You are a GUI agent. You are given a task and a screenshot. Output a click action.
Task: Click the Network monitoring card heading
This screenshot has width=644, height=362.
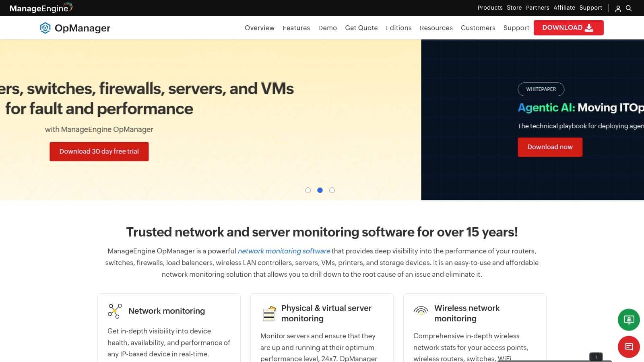click(167, 311)
